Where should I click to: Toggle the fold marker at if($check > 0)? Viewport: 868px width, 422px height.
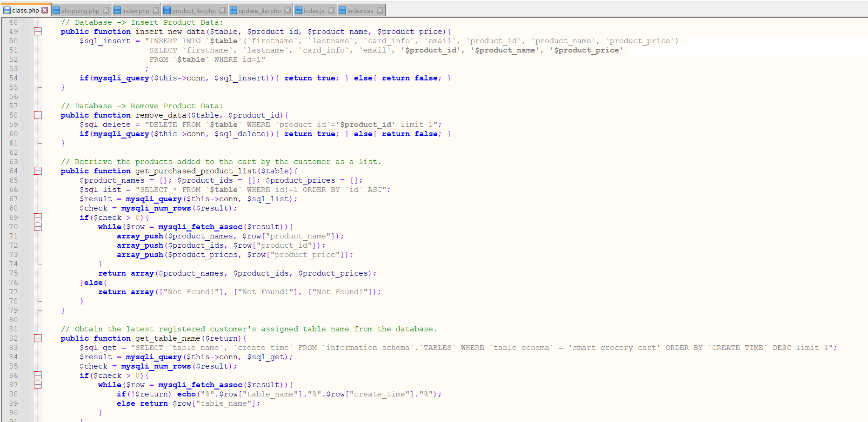(38, 217)
